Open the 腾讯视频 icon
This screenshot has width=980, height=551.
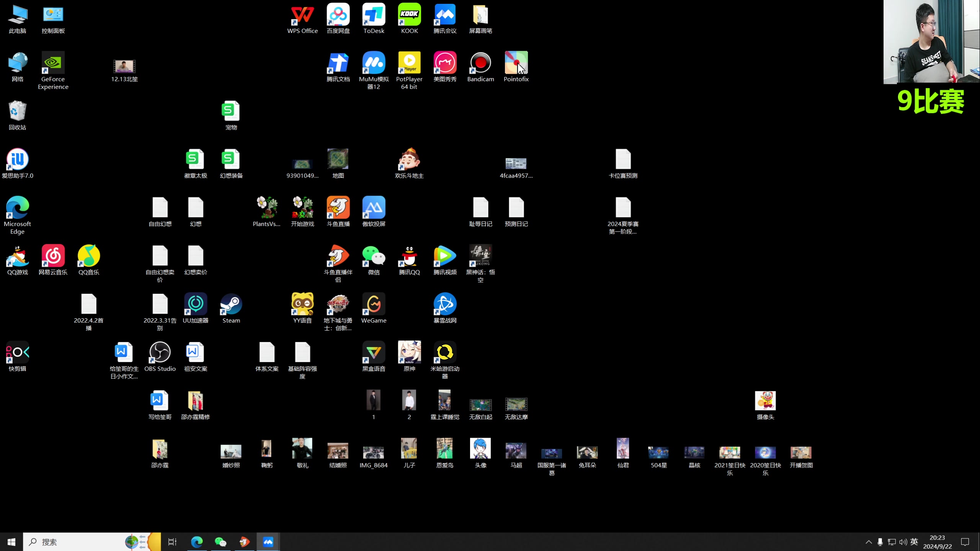tap(445, 260)
